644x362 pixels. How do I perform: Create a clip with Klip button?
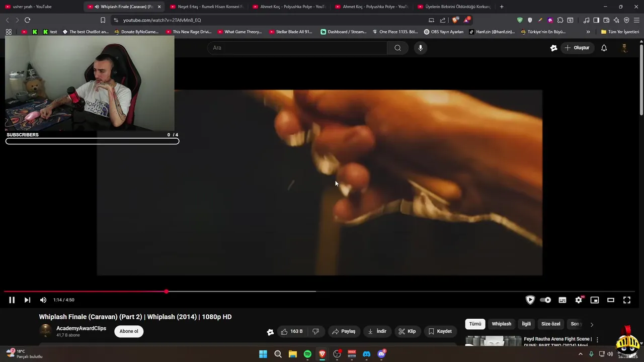407,331
